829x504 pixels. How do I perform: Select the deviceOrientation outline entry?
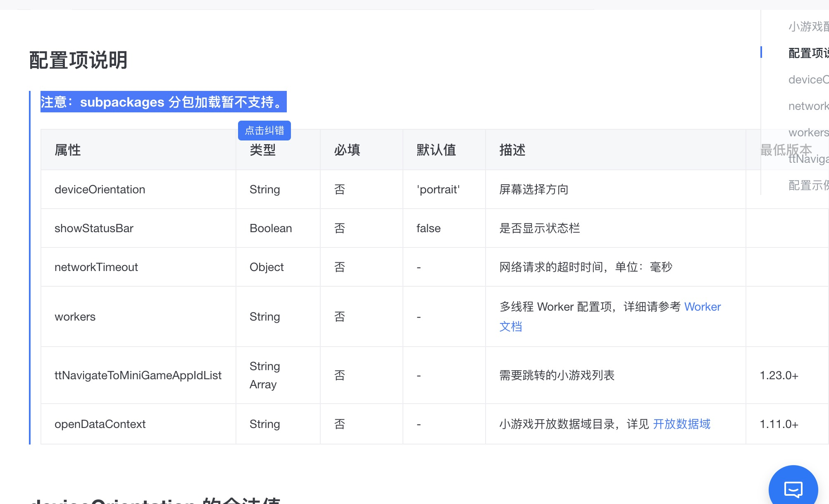(x=808, y=79)
